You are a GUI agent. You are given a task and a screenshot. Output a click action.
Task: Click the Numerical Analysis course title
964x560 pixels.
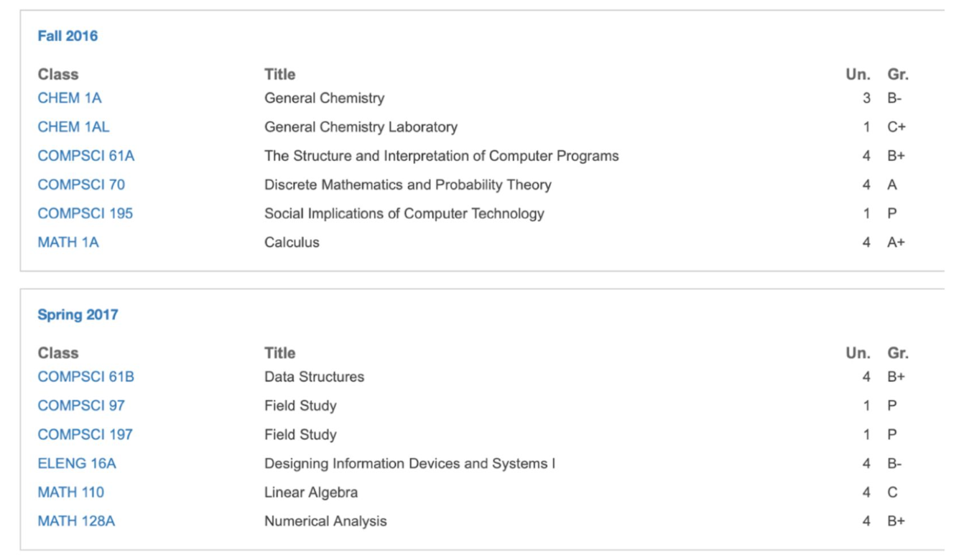tap(325, 521)
